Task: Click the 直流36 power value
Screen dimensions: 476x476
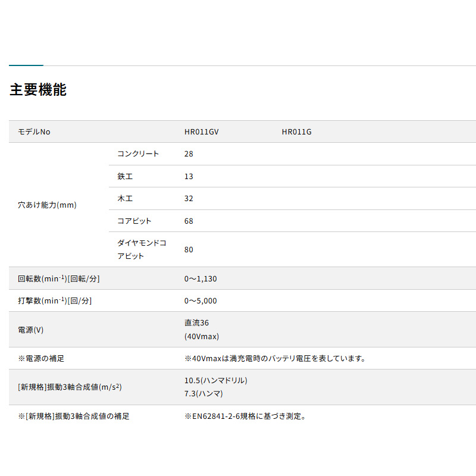Action: pyautogui.click(x=197, y=323)
